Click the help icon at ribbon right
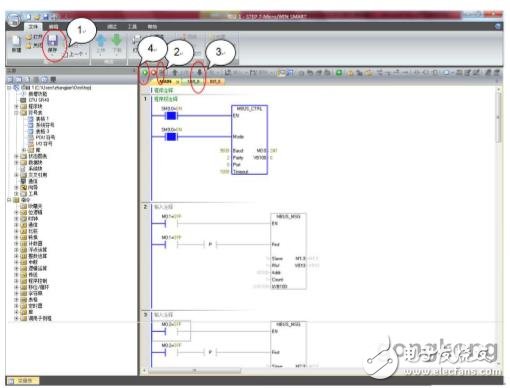This screenshot has height=388, width=510. (497, 26)
